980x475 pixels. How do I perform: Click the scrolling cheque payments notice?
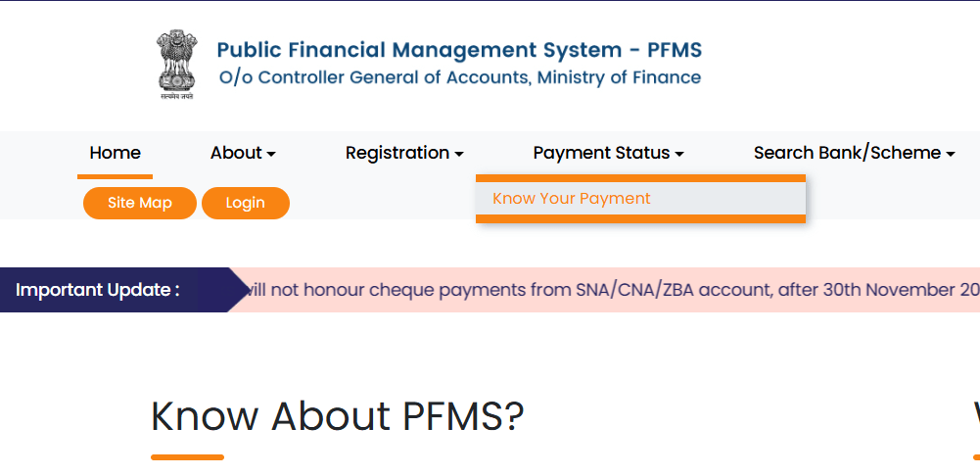(x=607, y=290)
